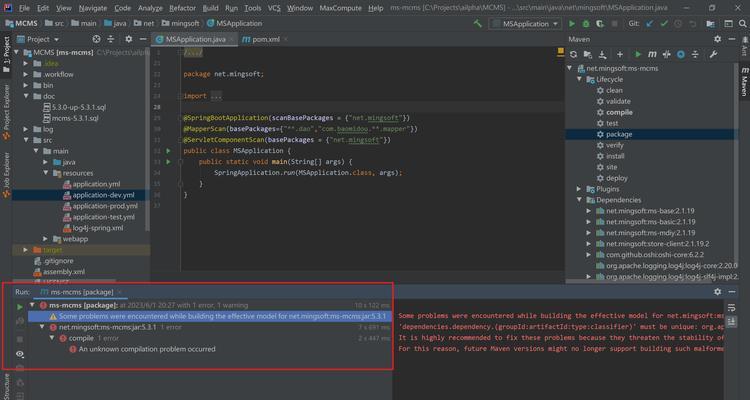Open the MaxCompute menu
Viewport: 750px width, 400px height.
click(x=341, y=8)
